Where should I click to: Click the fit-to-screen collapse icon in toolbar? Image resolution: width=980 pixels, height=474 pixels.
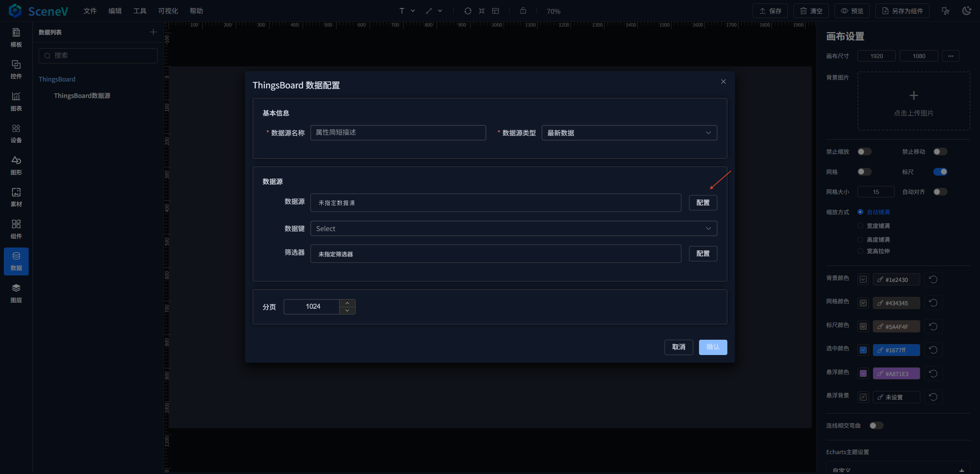pos(482,11)
